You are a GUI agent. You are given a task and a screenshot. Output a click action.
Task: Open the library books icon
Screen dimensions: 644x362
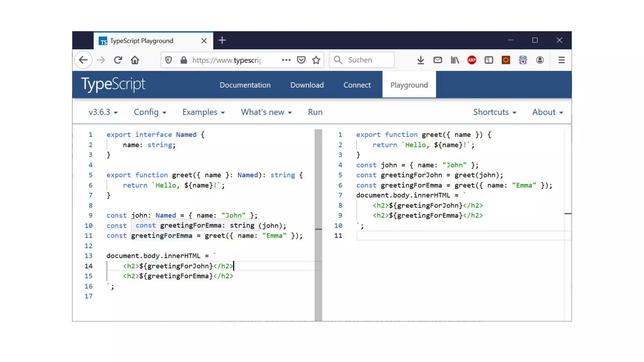(455, 60)
